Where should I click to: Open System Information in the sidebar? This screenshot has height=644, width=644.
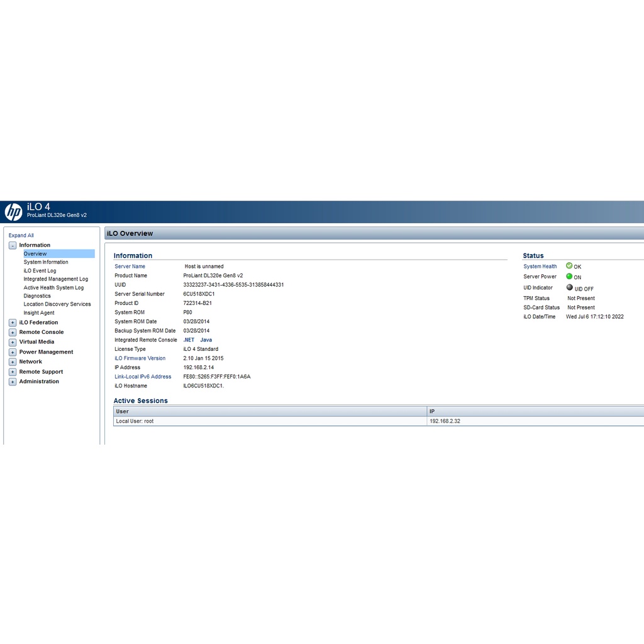pyautogui.click(x=46, y=262)
